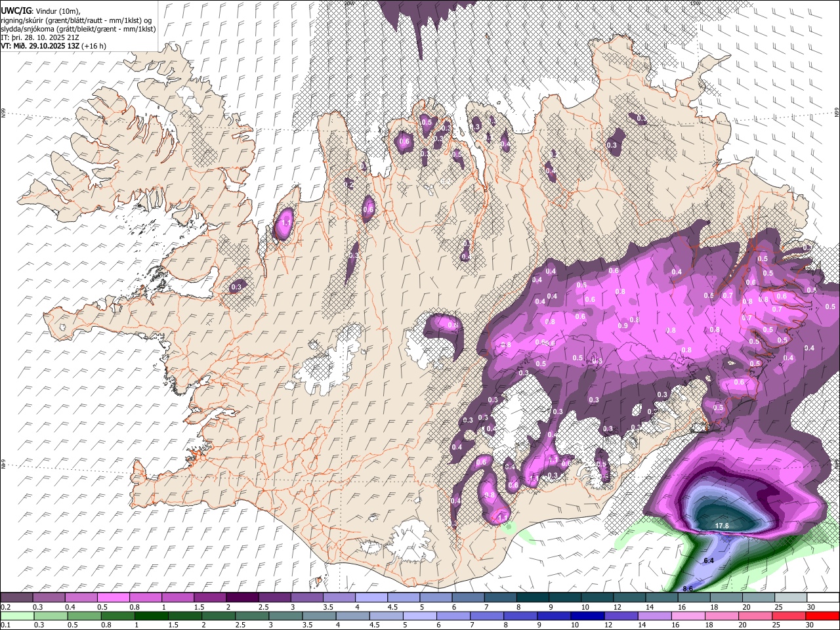Pick the darkest purple 2 swatch in snow legend
840x630 pixels.
click(x=241, y=597)
